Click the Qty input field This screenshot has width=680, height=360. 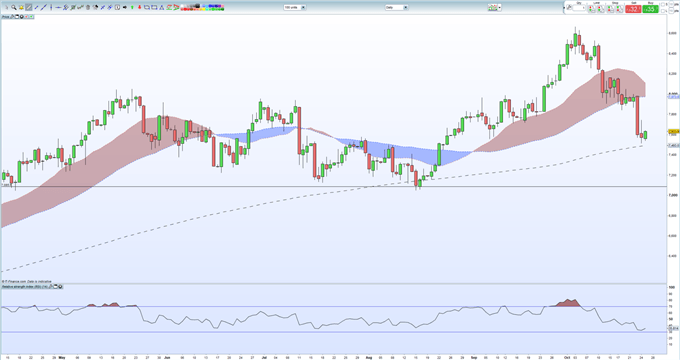coord(579,8)
